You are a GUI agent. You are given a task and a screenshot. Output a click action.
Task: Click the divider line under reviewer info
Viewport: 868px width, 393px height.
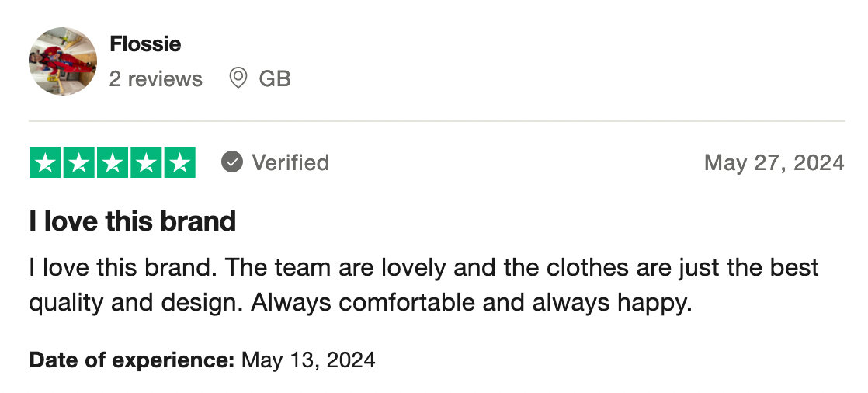click(436, 121)
